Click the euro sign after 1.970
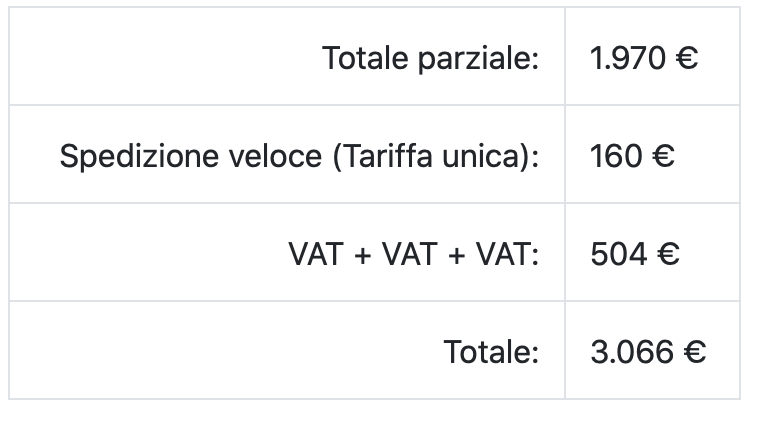Viewport: 768px width, 422px height. point(687,58)
